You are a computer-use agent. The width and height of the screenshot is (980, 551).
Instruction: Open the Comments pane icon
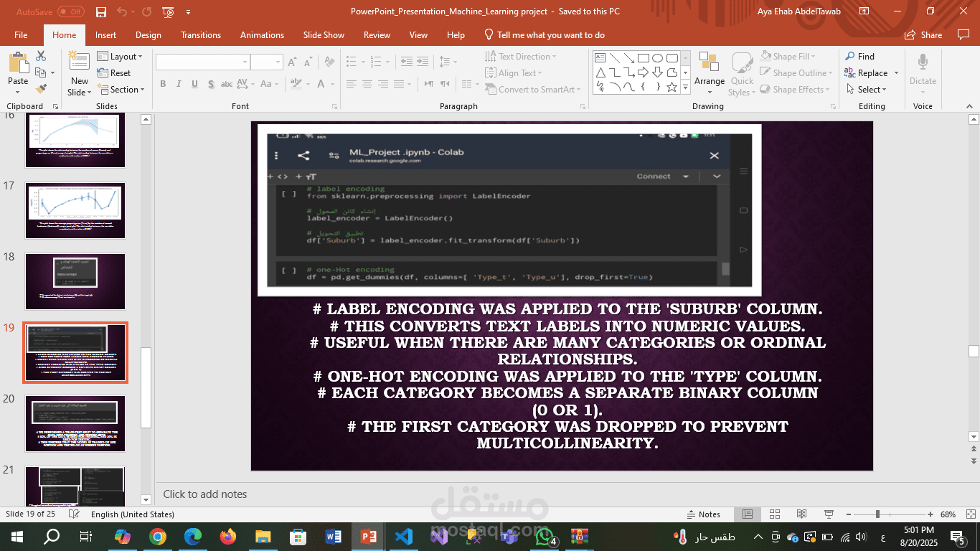point(962,34)
